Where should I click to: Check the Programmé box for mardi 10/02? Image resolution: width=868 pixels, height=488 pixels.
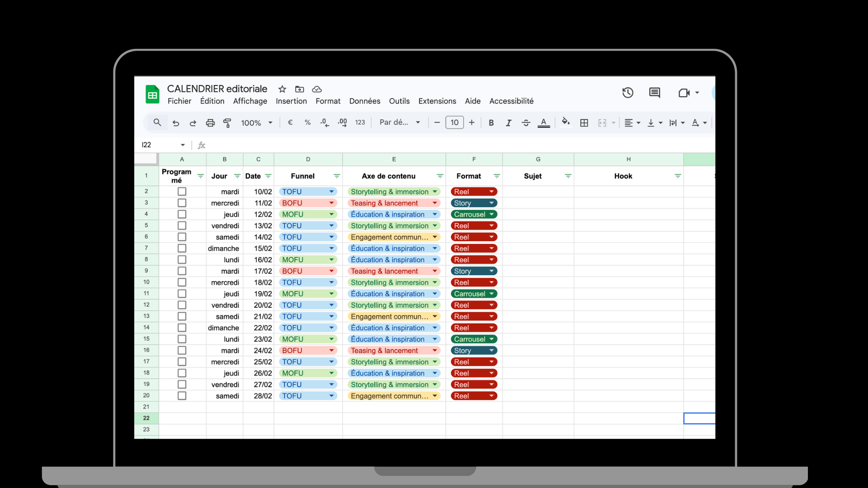pyautogui.click(x=182, y=192)
